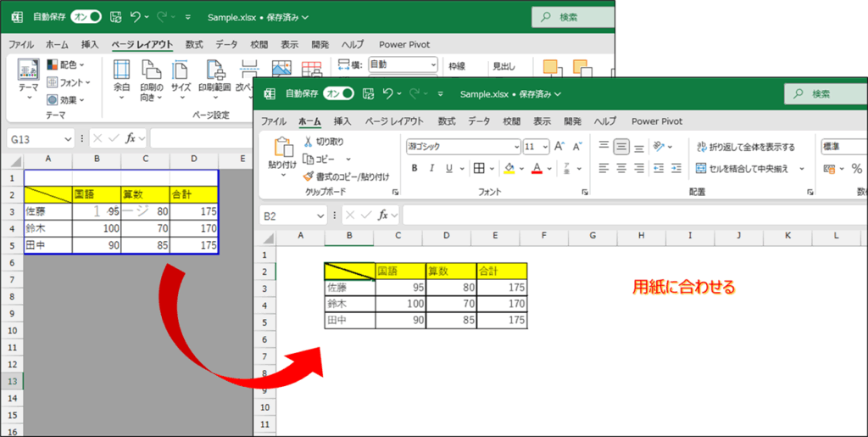The image size is (868, 437).
Task: Open B2 name box dropdown in front window
Action: tap(320, 216)
